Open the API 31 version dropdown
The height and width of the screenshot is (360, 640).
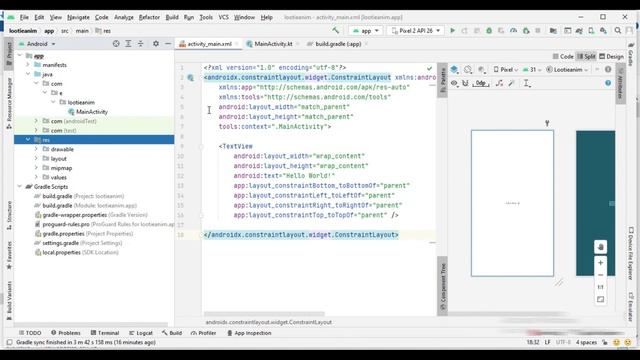pos(532,70)
